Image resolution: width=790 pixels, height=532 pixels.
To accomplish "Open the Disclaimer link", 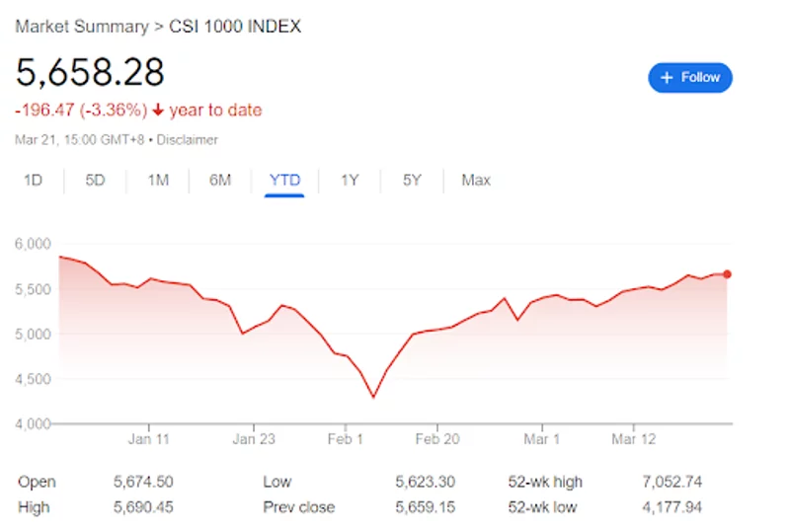I will (x=187, y=140).
